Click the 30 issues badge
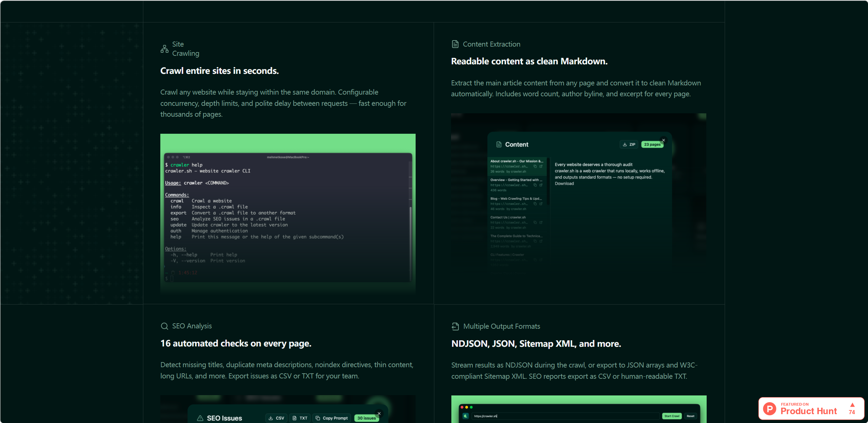This screenshot has height=423, width=868. [x=366, y=418]
